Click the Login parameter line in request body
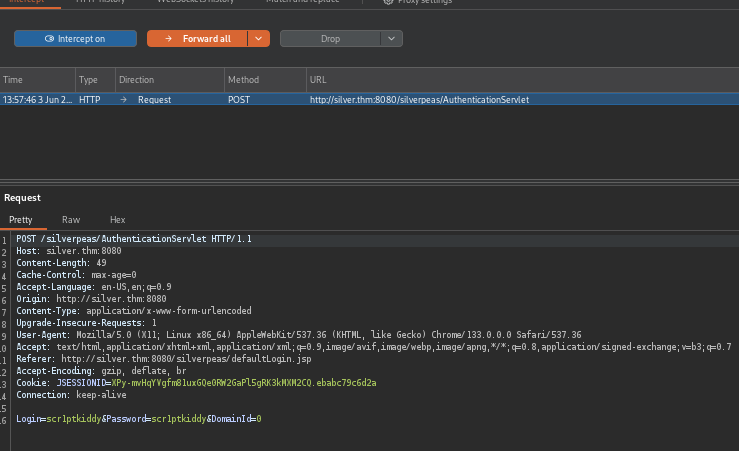Image resolution: width=739 pixels, height=451 pixels. tap(138, 418)
